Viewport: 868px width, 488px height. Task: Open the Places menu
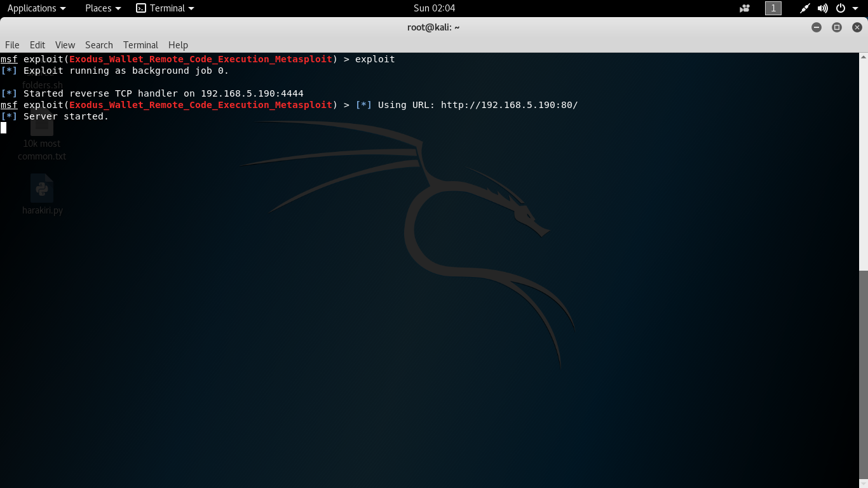tap(103, 8)
